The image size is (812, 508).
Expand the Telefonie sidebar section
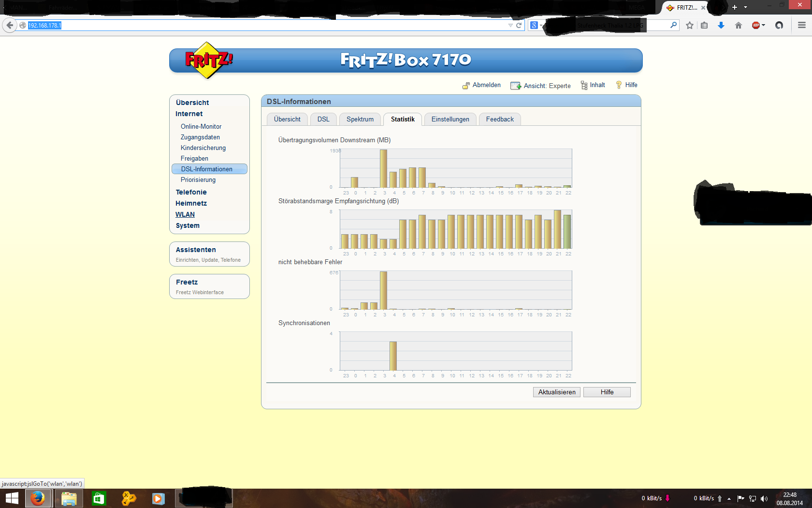[191, 192]
